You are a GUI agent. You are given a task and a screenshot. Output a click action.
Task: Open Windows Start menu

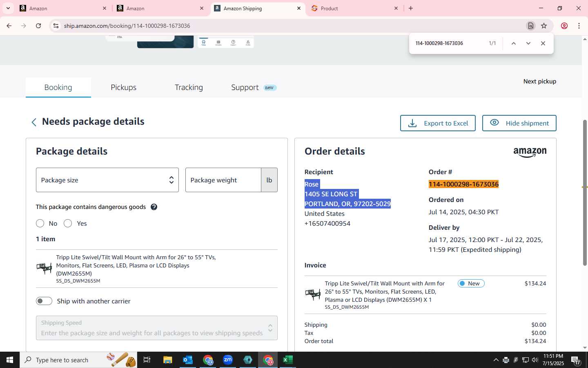coord(10,360)
